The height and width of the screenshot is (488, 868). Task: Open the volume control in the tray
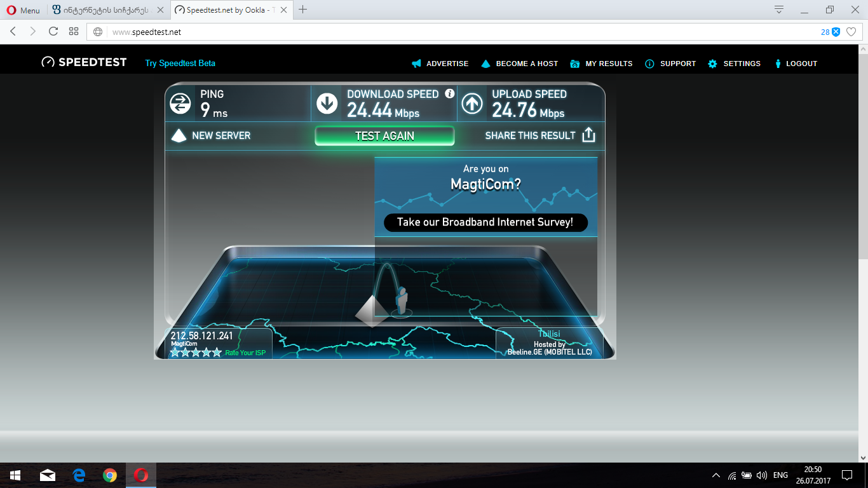762,475
